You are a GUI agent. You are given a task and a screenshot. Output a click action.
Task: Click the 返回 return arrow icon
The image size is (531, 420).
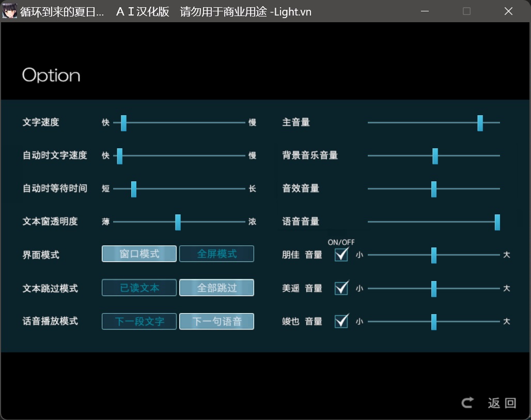click(x=467, y=403)
